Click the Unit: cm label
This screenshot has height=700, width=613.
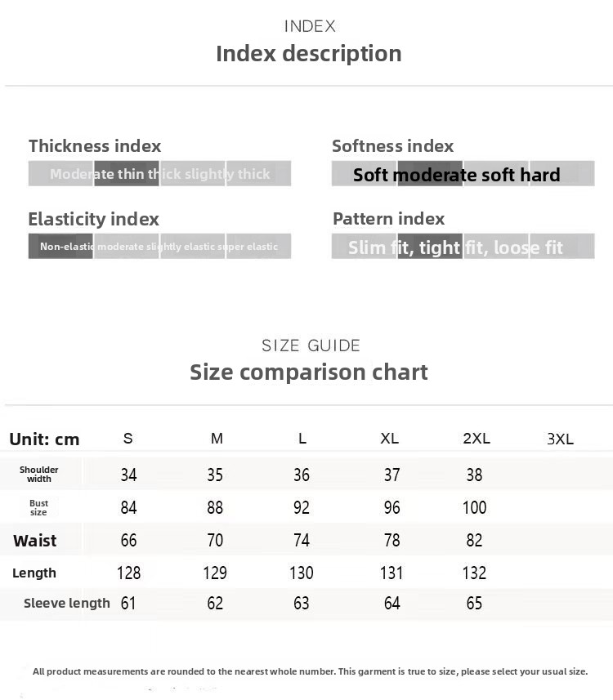(44, 439)
